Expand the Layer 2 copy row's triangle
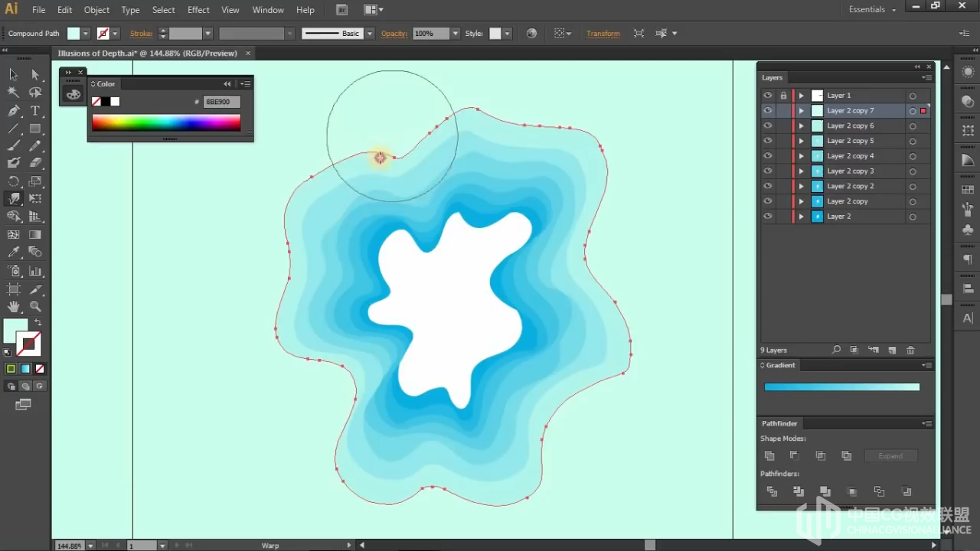Image resolution: width=980 pixels, height=551 pixels. pyautogui.click(x=802, y=201)
